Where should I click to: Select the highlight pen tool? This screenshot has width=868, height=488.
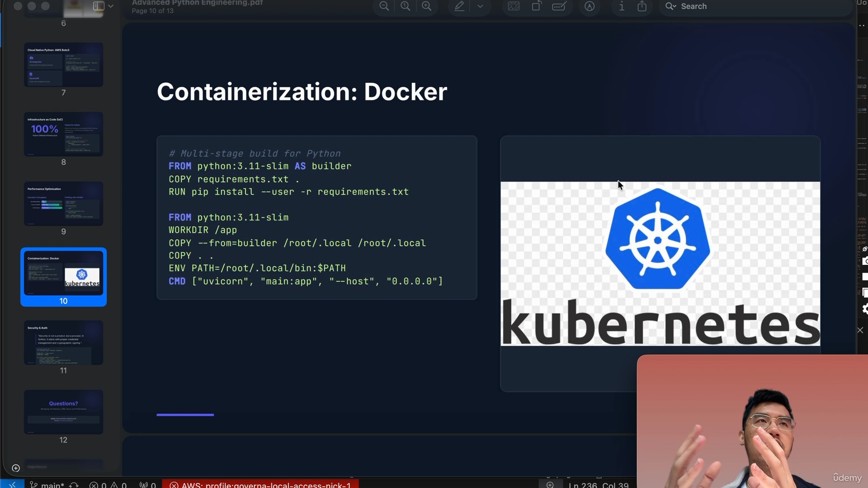(x=459, y=6)
